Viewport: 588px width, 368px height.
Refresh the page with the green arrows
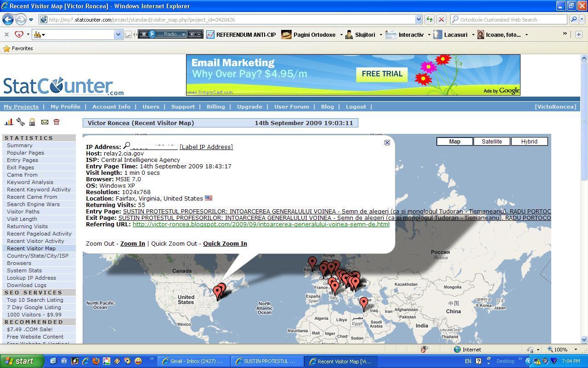pyautogui.click(x=430, y=19)
